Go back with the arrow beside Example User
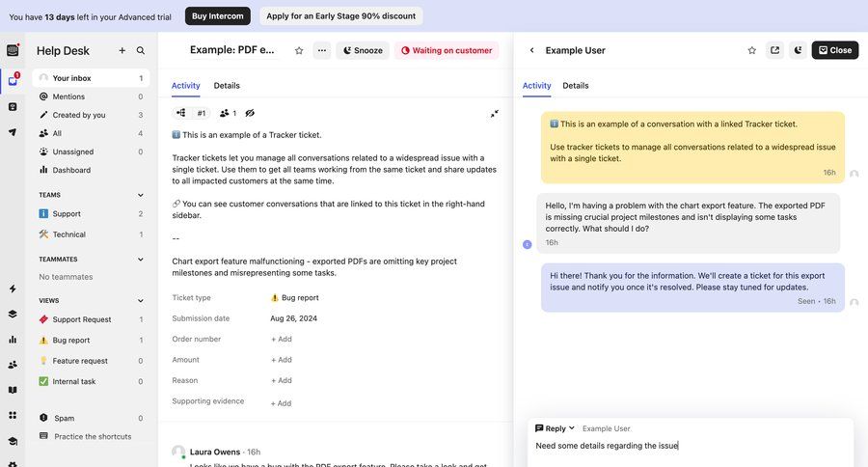Screen dimensions: 868x467 tap(532, 50)
